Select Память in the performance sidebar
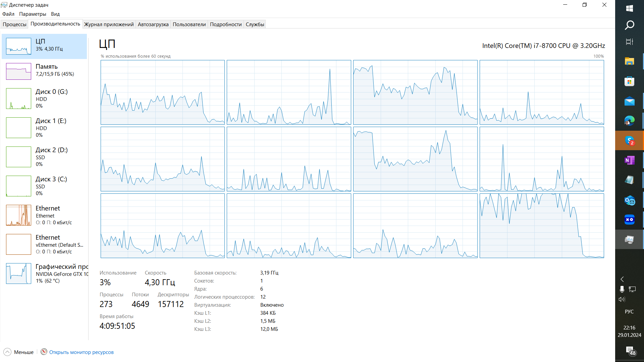The image size is (644, 362). [x=44, y=71]
